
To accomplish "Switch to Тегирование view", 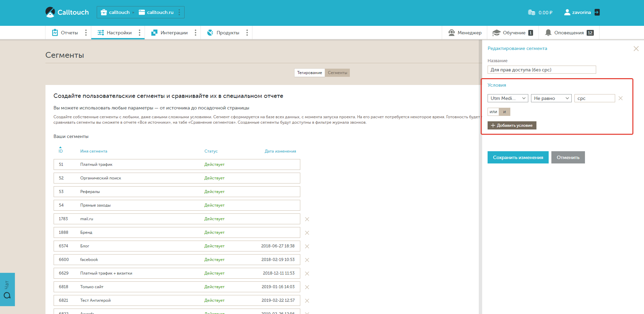I will pyautogui.click(x=309, y=73).
